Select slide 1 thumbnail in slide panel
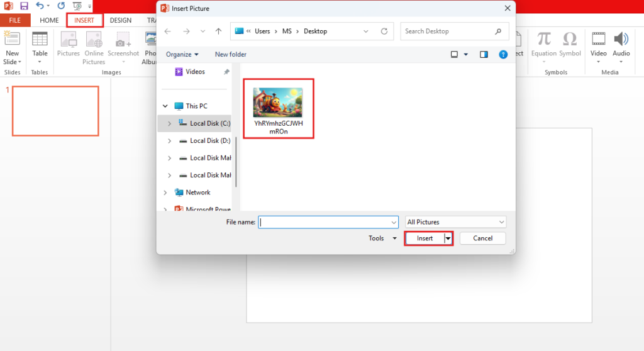Image resolution: width=644 pixels, height=351 pixels. [55, 111]
